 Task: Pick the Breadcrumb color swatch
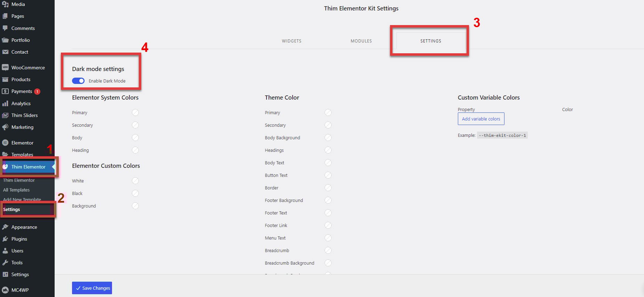coord(328,250)
